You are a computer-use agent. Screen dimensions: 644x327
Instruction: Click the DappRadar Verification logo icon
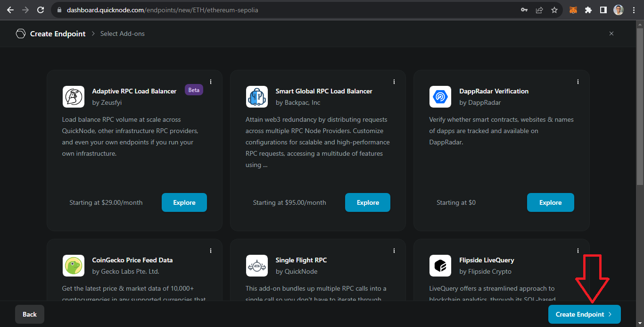pyautogui.click(x=440, y=97)
